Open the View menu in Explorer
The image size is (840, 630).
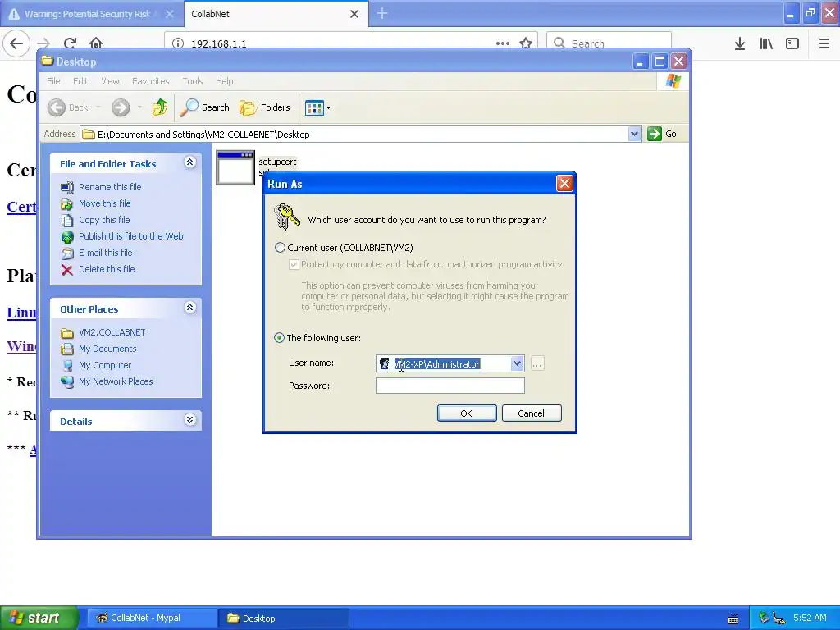tap(111, 81)
